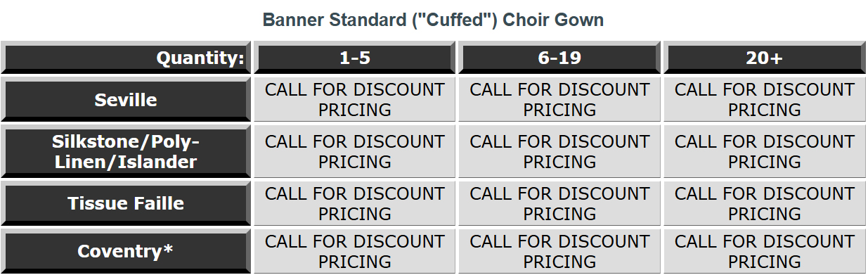Click the Coventry* row label
This screenshot has height=275, width=868.
click(x=126, y=251)
